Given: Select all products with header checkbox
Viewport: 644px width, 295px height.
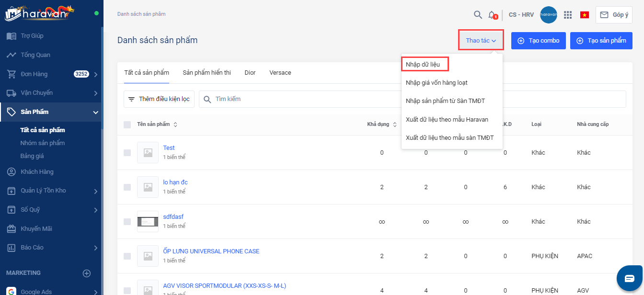Looking at the screenshot, I should (x=127, y=125).
